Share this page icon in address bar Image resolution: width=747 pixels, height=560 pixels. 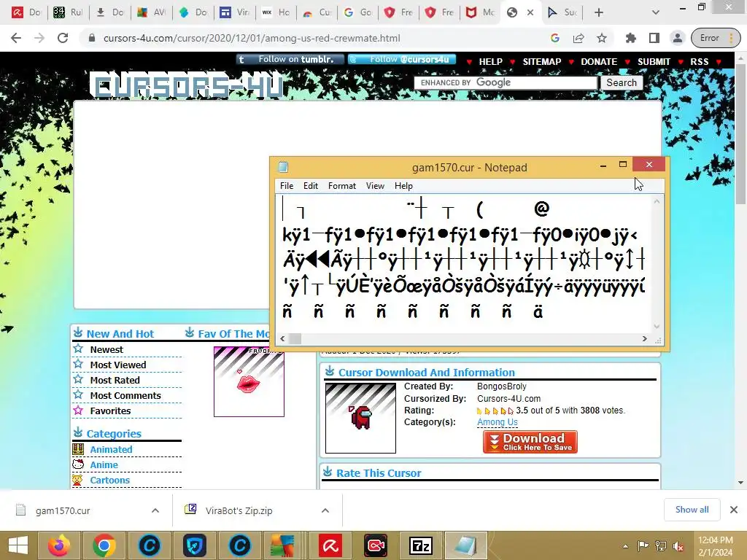tap(578, 38)
